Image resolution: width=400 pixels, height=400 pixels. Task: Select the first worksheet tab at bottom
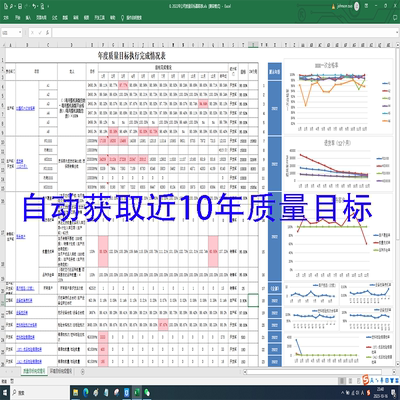point(33,371)
